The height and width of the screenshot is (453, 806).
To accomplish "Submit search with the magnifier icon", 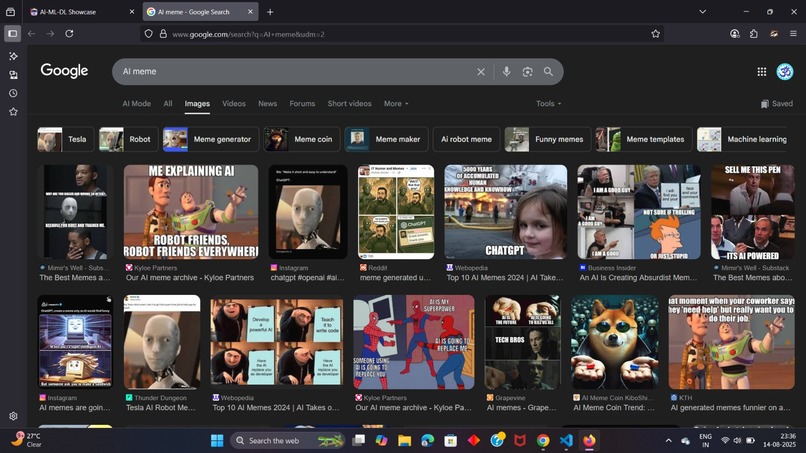I will tap(548, 72).
